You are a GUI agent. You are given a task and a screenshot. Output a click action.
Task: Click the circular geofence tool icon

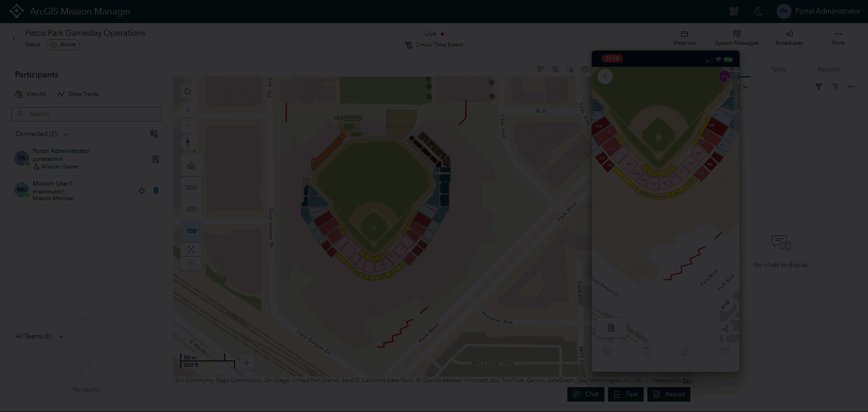585,69
